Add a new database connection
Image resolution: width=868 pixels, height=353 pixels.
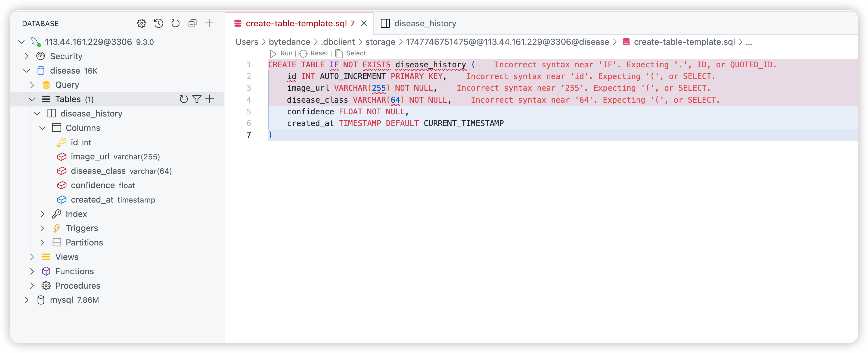click(209, 23)
